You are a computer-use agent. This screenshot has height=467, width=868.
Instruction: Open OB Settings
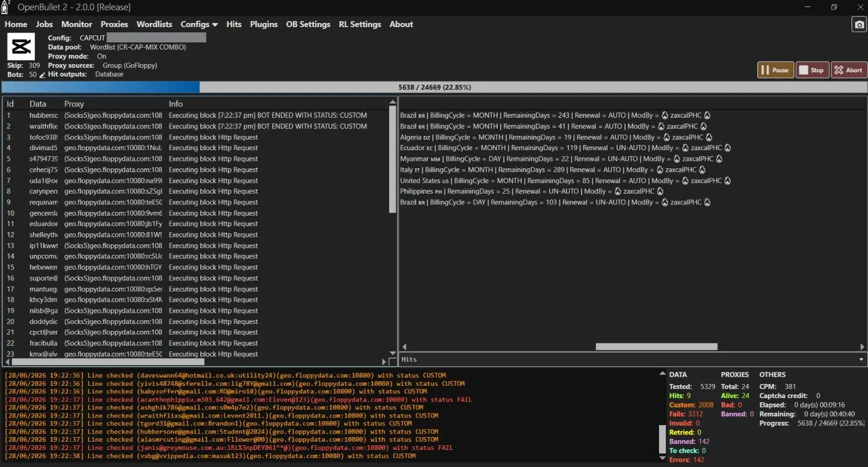click(308, 24)
